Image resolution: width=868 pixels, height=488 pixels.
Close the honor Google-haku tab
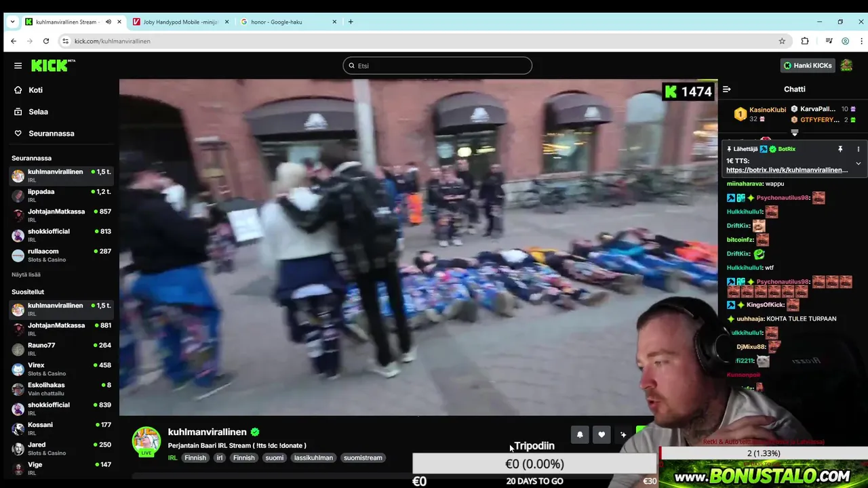coord(334,22)
